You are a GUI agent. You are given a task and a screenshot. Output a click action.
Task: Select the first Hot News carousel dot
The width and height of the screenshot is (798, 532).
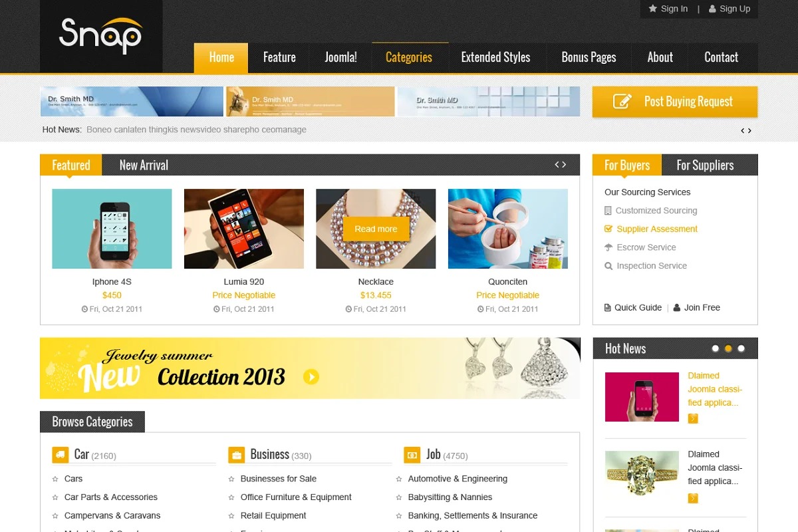click(x=716, y=348)
